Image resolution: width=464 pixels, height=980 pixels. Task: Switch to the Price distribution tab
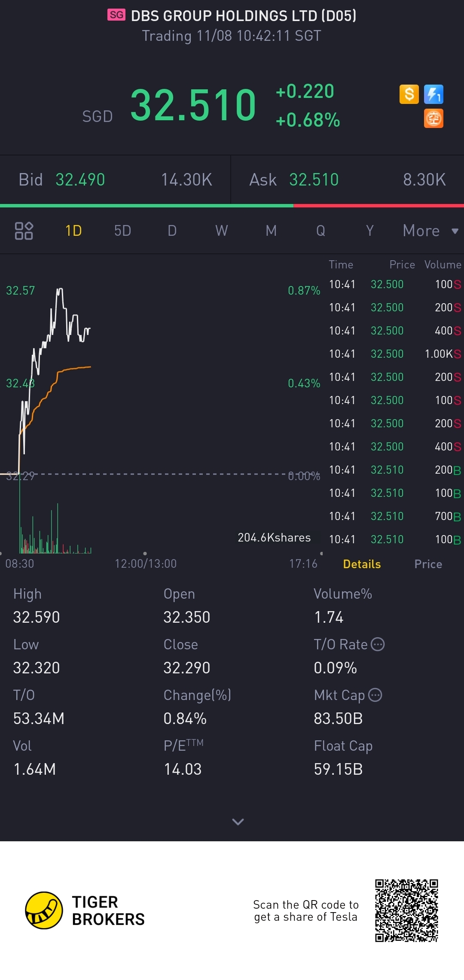[x=428, y=564]
